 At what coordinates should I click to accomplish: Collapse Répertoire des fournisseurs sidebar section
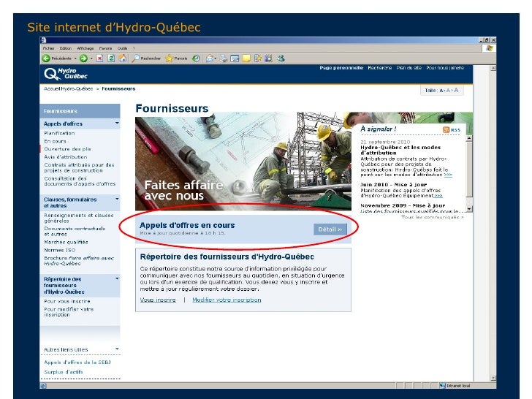click(117, 278)
